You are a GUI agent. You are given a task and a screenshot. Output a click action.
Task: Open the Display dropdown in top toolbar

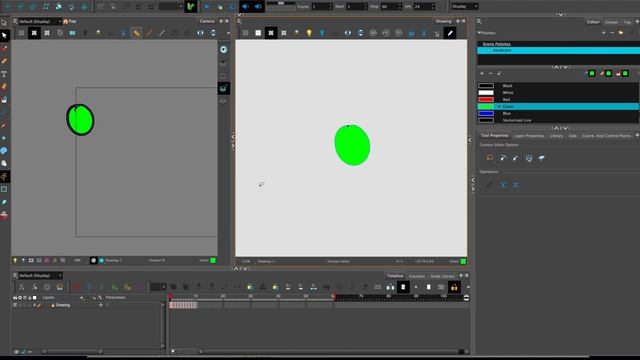[465, 7]
